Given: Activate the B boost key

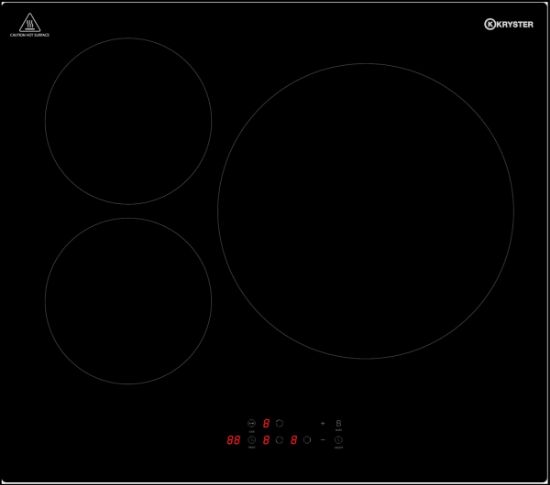Looking at the screenshot, I should [338, 423].
